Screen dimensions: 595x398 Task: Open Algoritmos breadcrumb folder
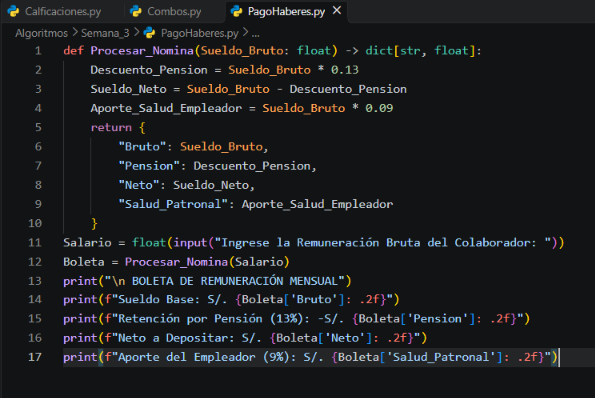click(41, 33)
